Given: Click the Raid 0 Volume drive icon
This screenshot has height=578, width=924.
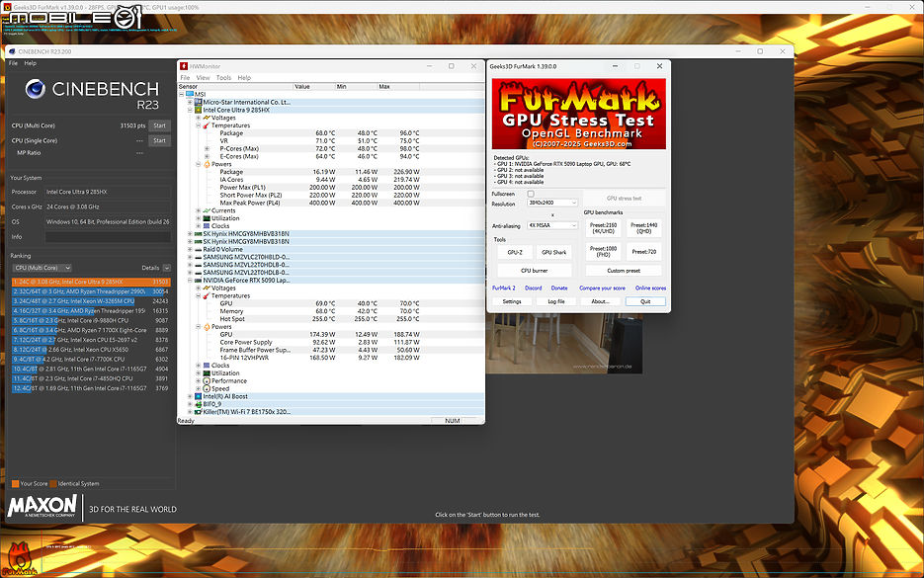Looking at the screenshot, I should (199, 249).
